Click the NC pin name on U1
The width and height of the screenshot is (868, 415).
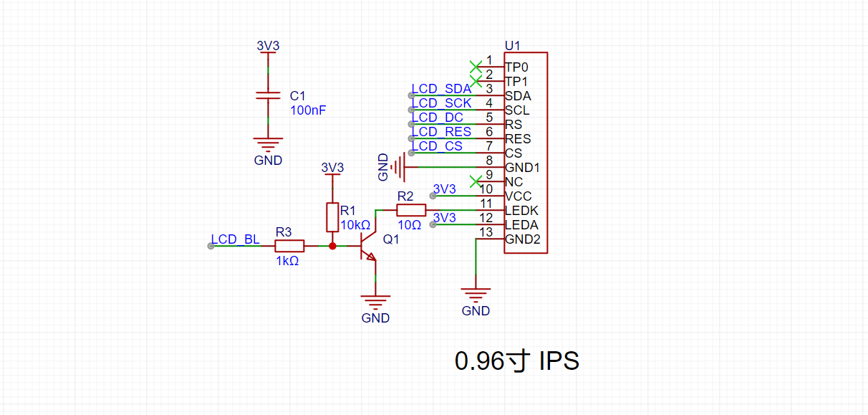click(x=513, y=182)
